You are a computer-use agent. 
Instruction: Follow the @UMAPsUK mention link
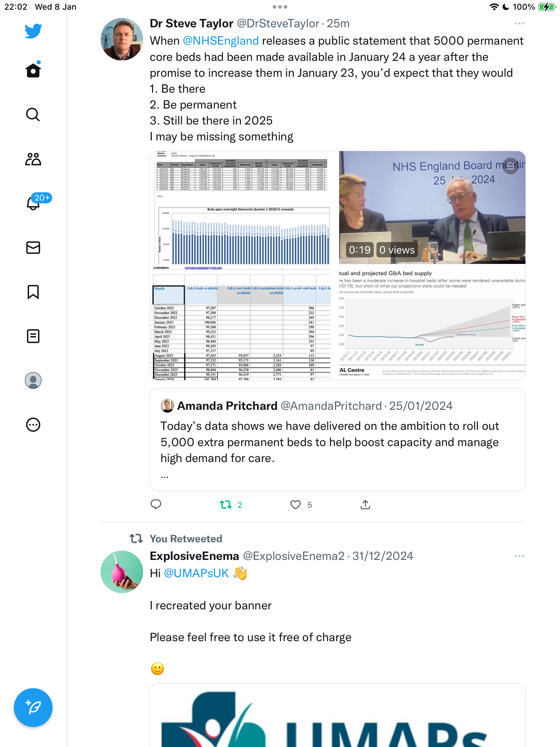pos(196,573)
